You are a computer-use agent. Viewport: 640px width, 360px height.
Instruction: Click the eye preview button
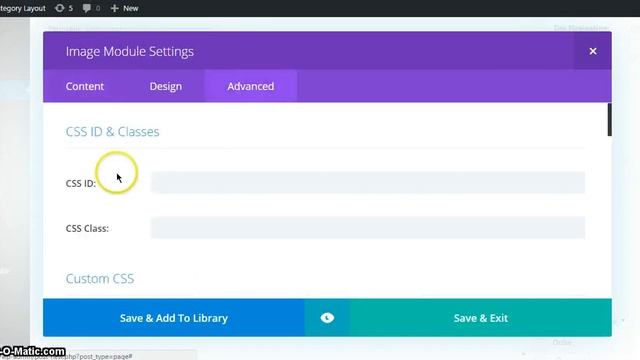coord(327,318)
